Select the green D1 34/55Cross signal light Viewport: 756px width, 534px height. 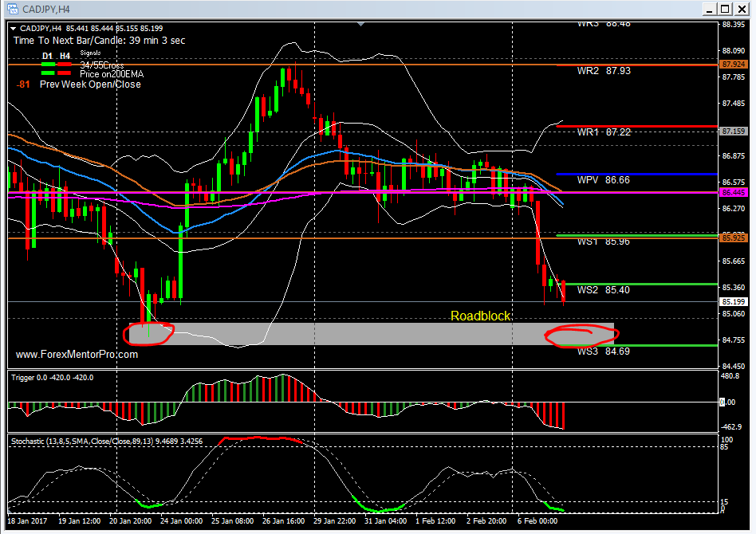point(48,64)
